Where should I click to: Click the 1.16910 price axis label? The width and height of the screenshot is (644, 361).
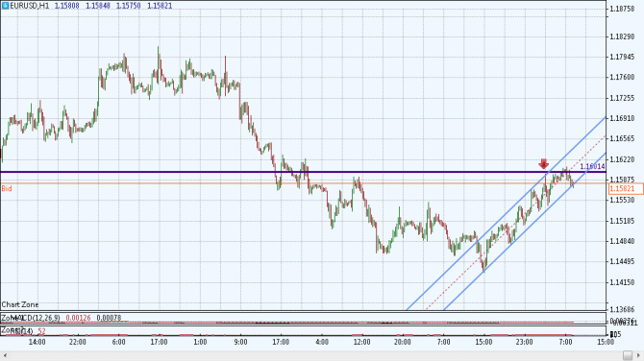pyautogui.click(x=623, y=118)
